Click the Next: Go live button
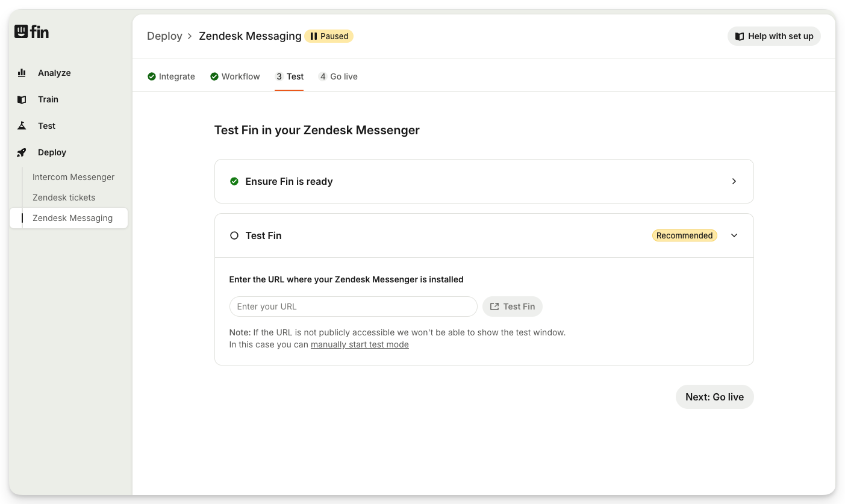 (714, 397)
